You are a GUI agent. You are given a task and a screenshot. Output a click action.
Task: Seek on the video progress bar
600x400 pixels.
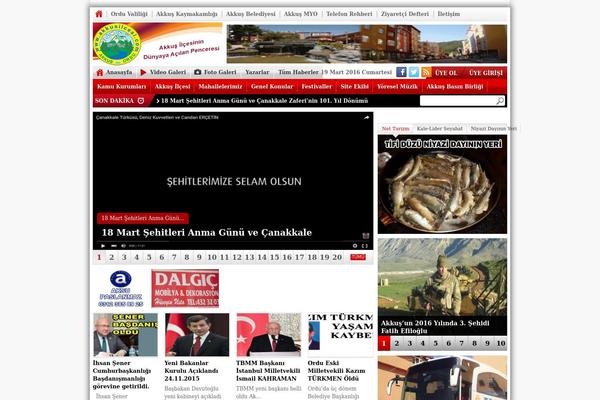pyautogui.click(x=233, y=241)
